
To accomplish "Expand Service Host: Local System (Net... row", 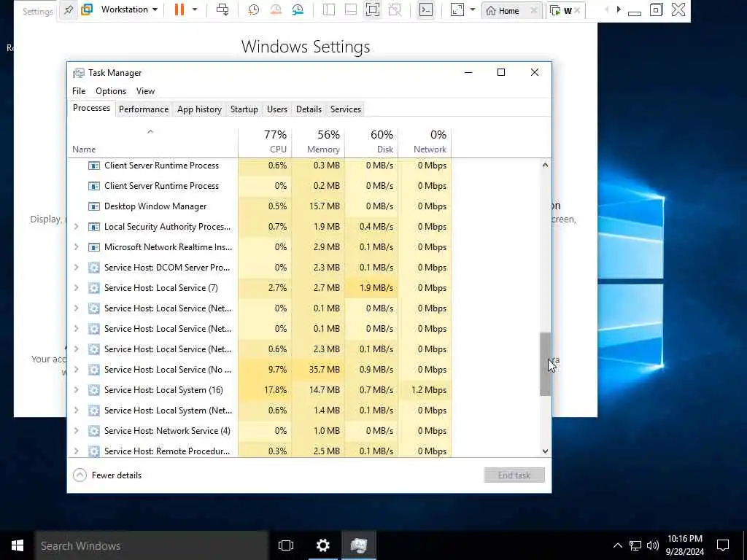I will coord(76,411).
